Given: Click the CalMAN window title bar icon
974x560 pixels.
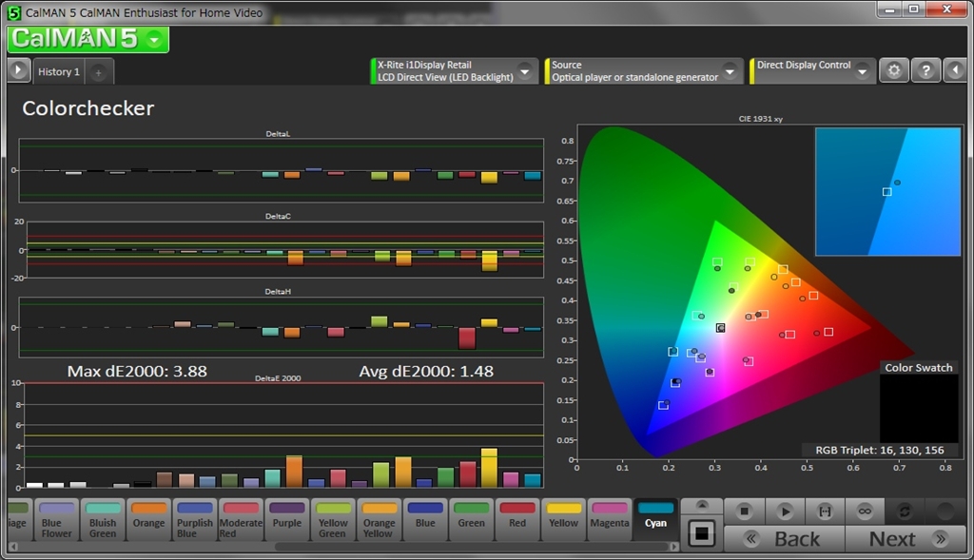Looking at the screenshot, I should 13,12.
